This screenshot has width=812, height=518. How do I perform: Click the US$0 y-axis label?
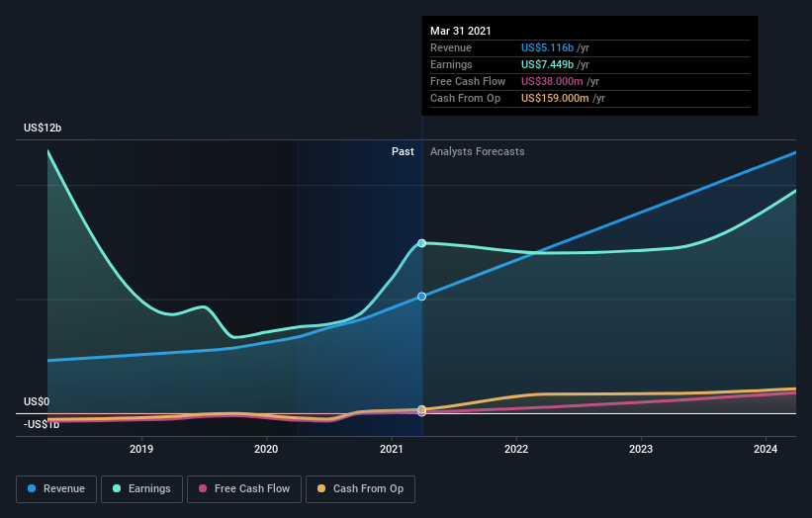pos(37,401)
